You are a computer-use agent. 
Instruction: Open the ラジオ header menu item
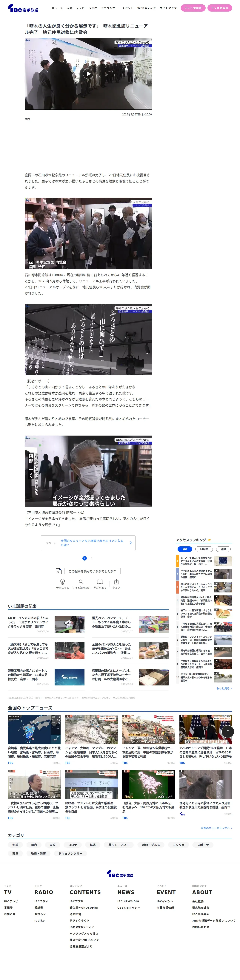(x=93, y=8)
